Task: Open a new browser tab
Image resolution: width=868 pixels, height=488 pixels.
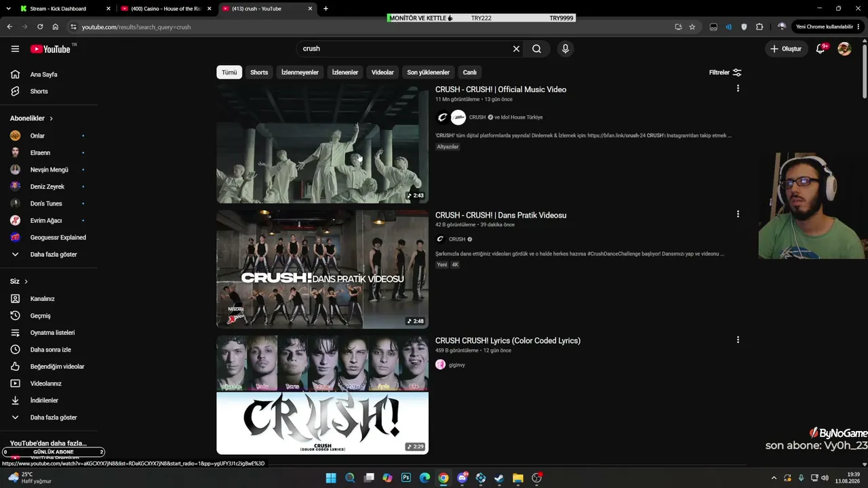Action: tap(325, 9)
